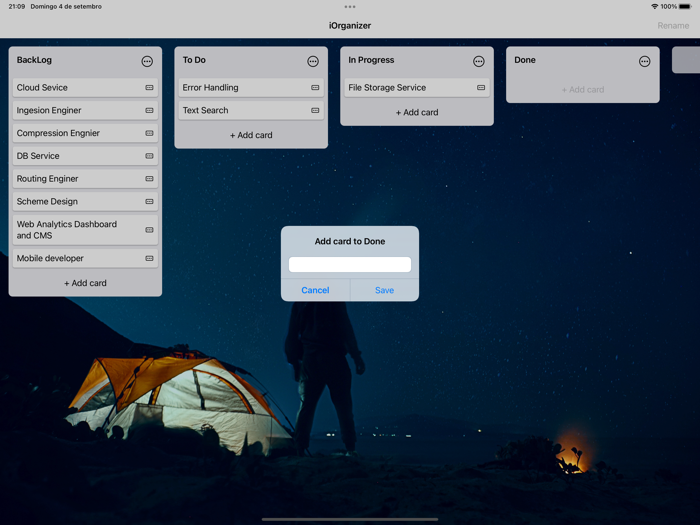Viewport: 700px width, 525px height.
Task: Focus the card name text field
Action: pyautogui.click(x=350, y=265)
